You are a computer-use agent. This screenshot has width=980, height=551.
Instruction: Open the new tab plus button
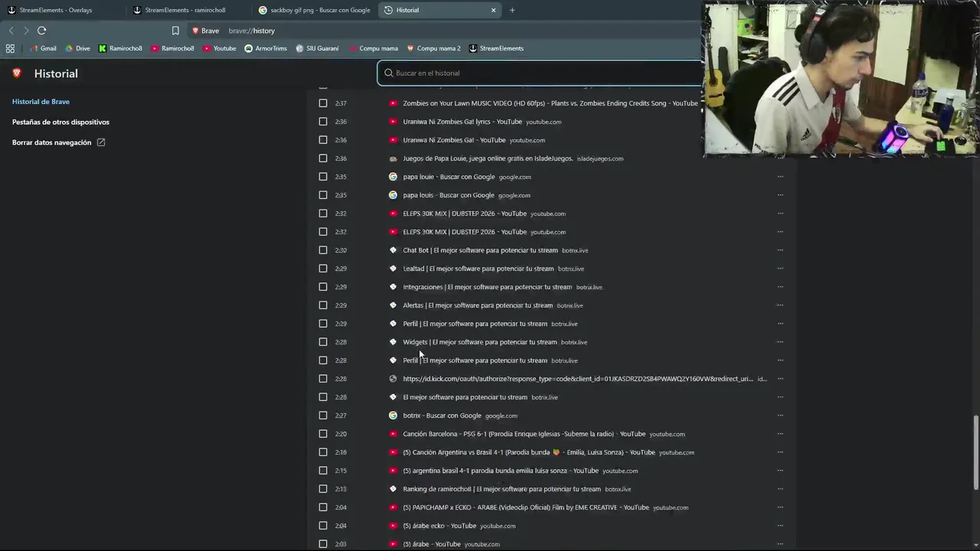point(512,10)
